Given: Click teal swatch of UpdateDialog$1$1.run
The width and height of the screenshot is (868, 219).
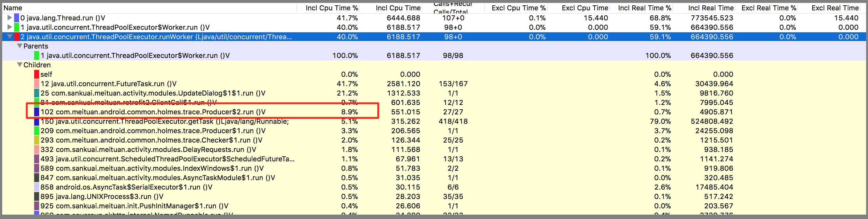Looking at the screenshot, I should tap(36, 93).
